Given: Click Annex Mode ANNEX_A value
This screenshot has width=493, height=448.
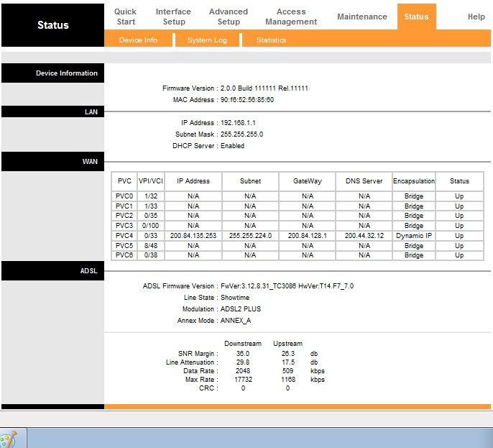Looking at the screenshot, I should 236,321.
